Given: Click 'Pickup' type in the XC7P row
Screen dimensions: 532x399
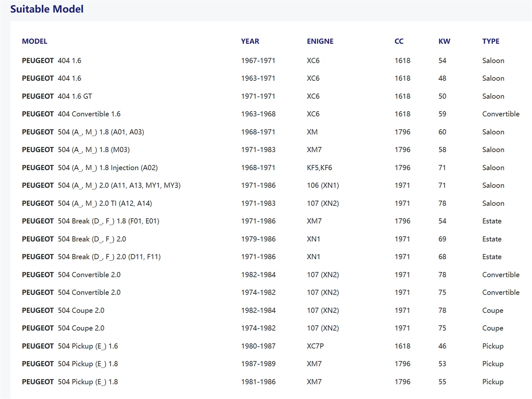Looking at the screenshot, I should (493, 346).
